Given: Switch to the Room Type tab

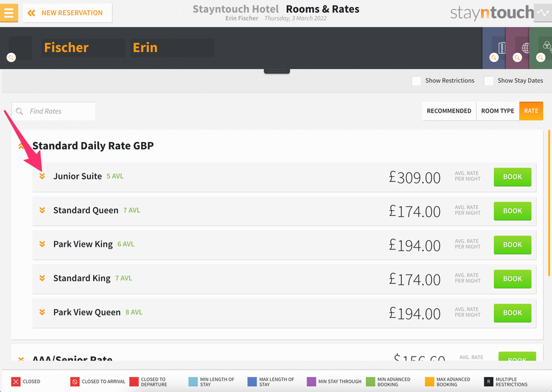Looking at the screenshot, I should pyautogui.click(x=497, y=111).
